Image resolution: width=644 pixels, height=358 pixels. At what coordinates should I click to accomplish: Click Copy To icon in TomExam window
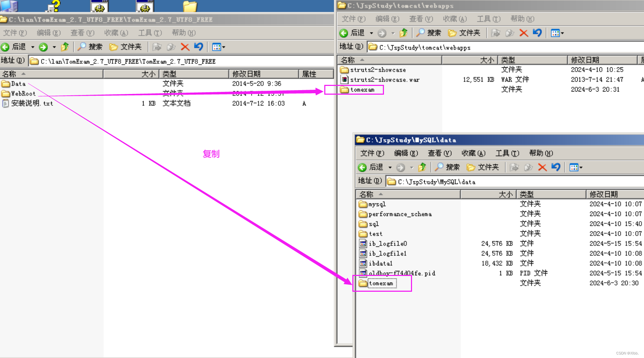[x=171, y=47]
